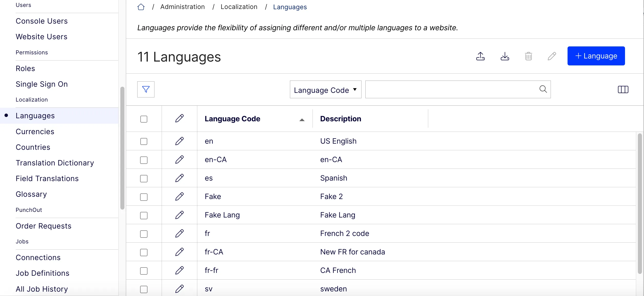
Task: Open Translation Dictionary in the sidebar
Action: click(55, 163)
